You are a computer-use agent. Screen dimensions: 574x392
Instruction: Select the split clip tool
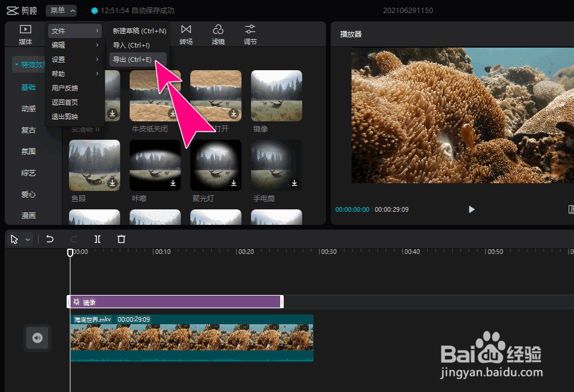coord(98,239)
